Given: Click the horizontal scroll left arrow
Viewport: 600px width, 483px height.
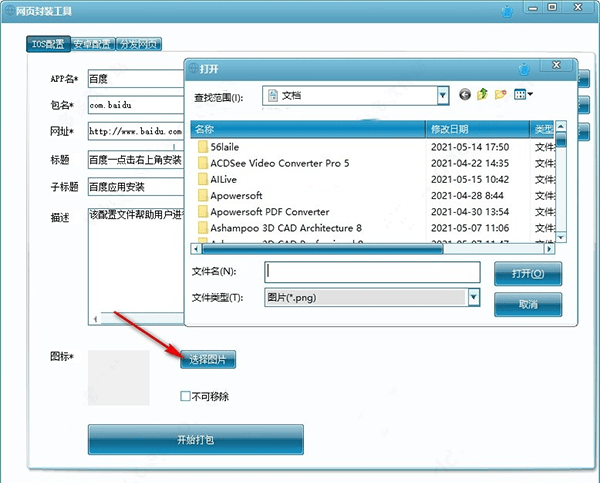Looking at the screenshot, I should click(196, 249).
